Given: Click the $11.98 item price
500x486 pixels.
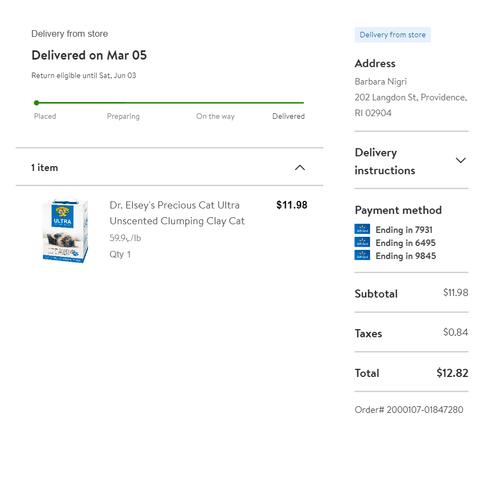Looking at the screenshot, I should [292, 205].
